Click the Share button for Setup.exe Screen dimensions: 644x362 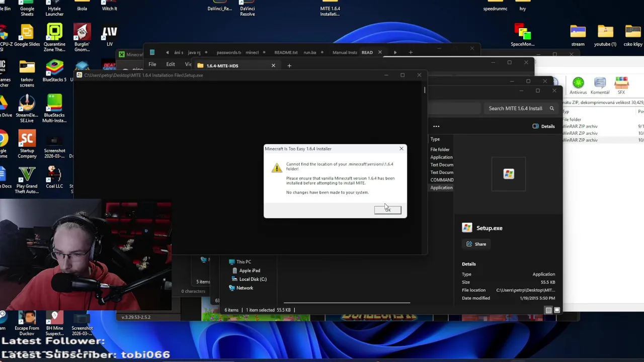click(x=476, y=244)
